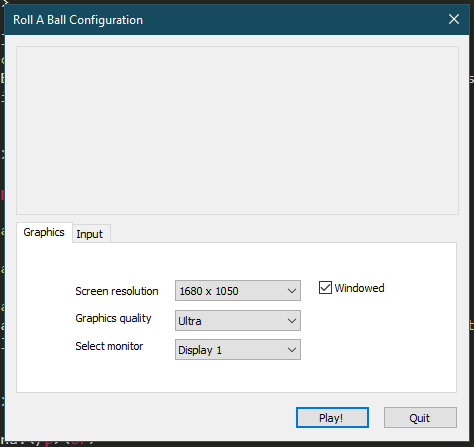Click the gray dialog area left of Play!
This screenshot has height=447, width=474.
point(150,417)
